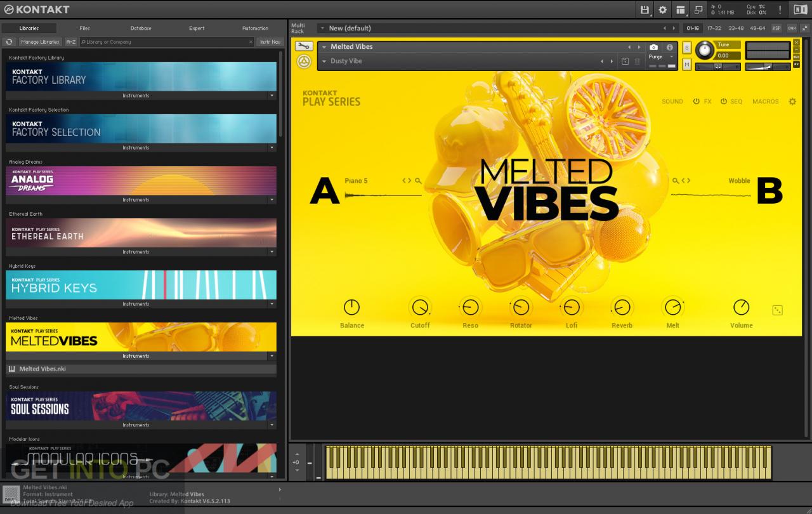Screen dimensions: 812x514
Task: Select rack page 17-32
Action: point(714,28)
